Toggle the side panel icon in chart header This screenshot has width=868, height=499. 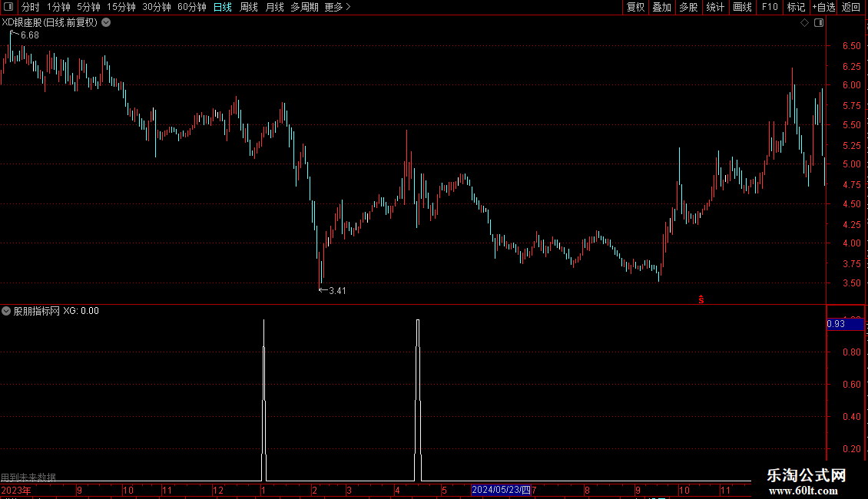pyautogui.click(x=819, y=23)
